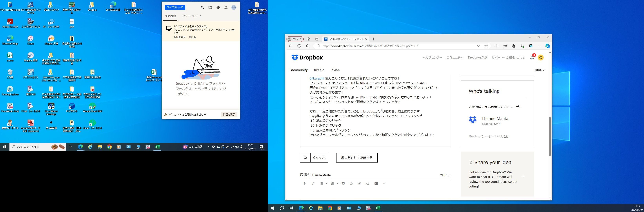Switch to the 同期履歴 tab

pos(170,16)
